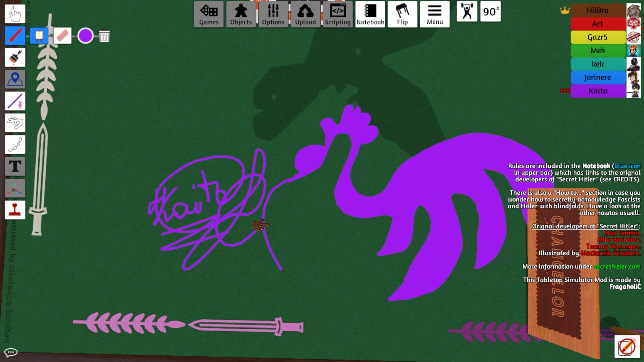
Task: Open the chat speech bubble
Action: pos(11,352)
